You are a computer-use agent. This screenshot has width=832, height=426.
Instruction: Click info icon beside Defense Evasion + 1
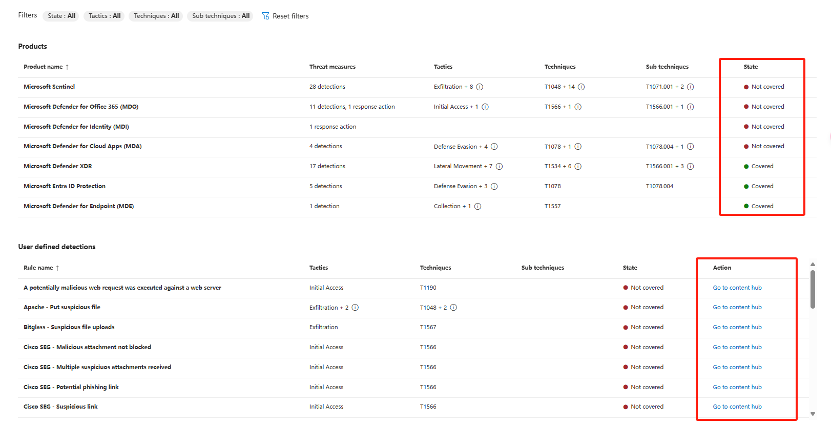(494, 186)
